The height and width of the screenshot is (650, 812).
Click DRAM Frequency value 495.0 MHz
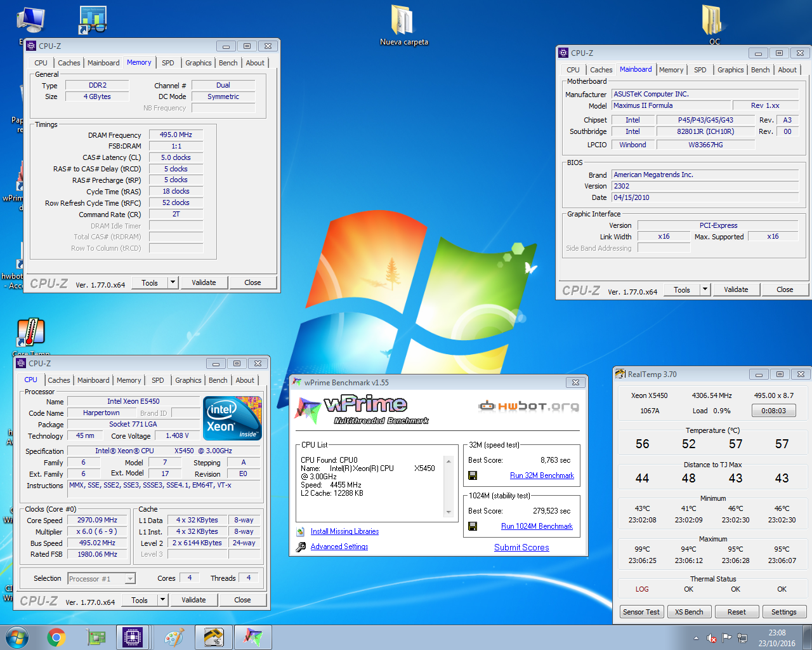click(176, 135)
